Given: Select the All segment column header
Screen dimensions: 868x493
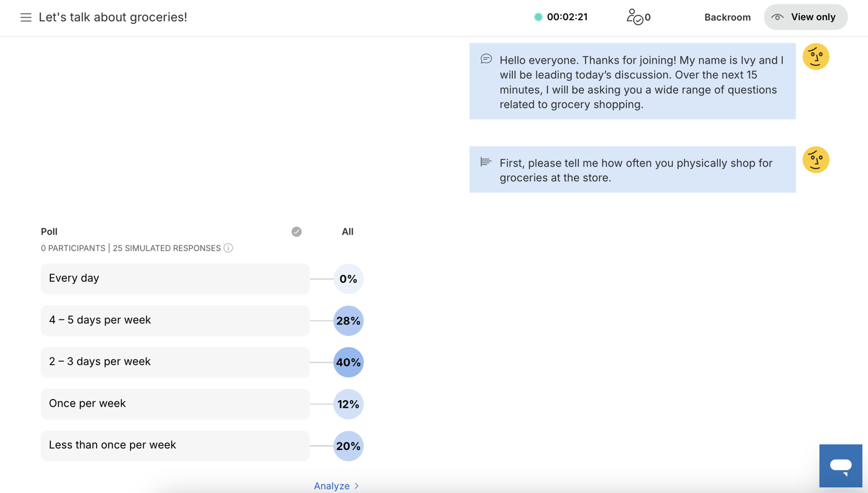Looking at the screenshot, I should pos(348,232).
